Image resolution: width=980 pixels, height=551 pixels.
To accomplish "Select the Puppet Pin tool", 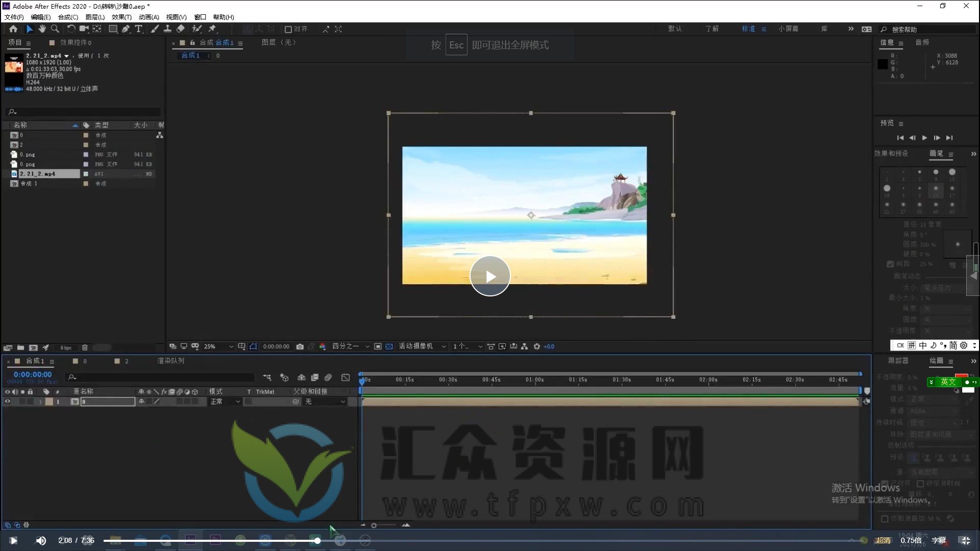I will click(212, 29).
